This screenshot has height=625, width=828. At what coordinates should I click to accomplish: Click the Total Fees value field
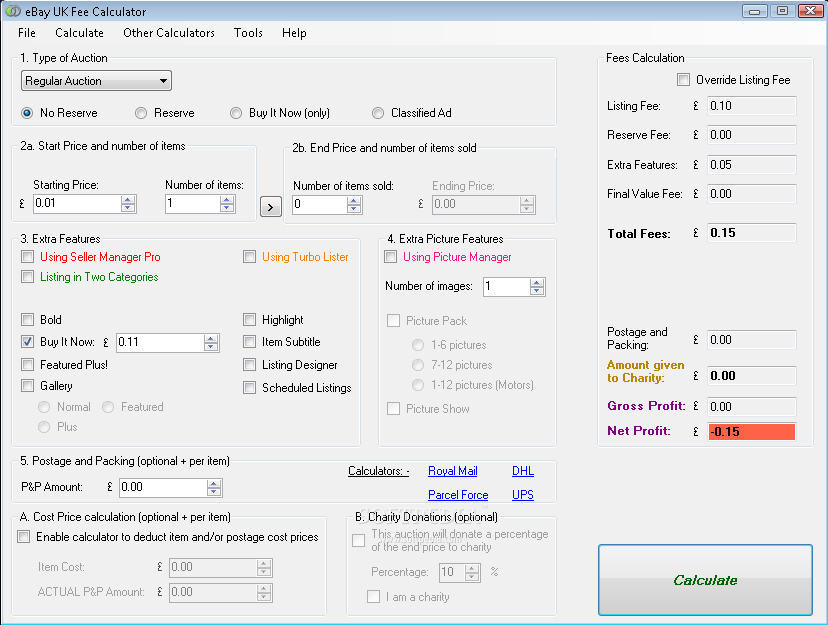pyautogui.click(x=751, y=233)
